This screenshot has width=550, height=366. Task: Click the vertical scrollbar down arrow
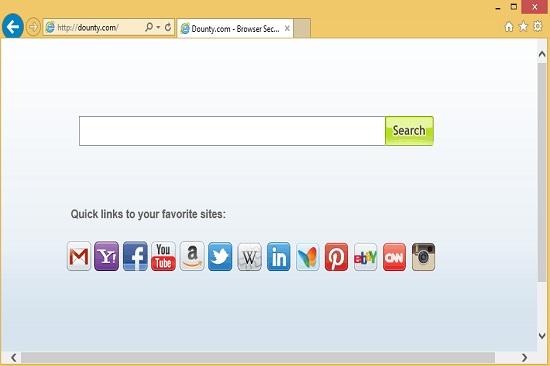click(x=542, y=336)
